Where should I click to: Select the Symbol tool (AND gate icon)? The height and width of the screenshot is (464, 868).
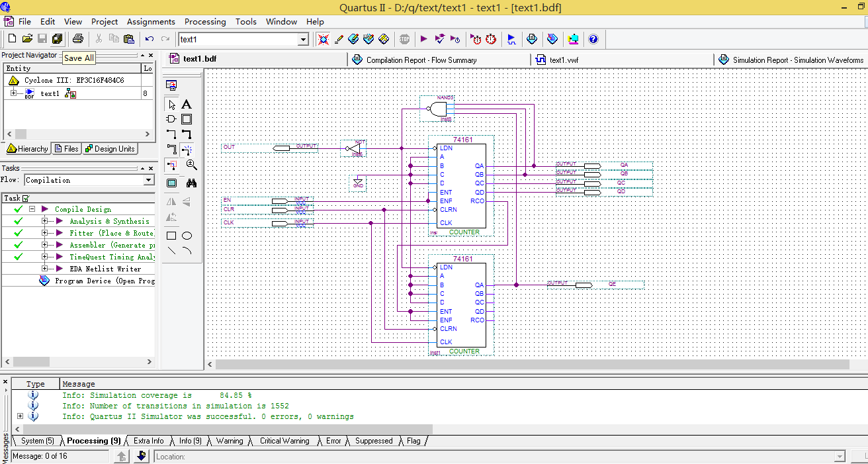pyautogui.click(x=171, y=119)
